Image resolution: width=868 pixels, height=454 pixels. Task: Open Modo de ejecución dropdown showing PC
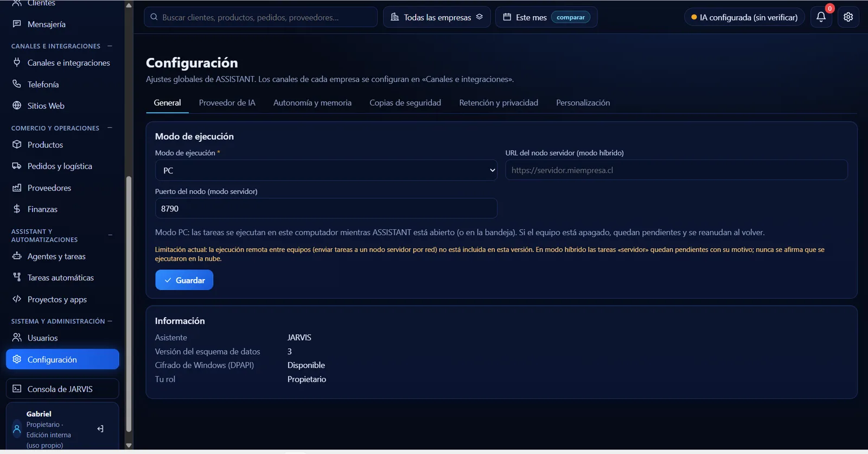[x=326, y=170]
